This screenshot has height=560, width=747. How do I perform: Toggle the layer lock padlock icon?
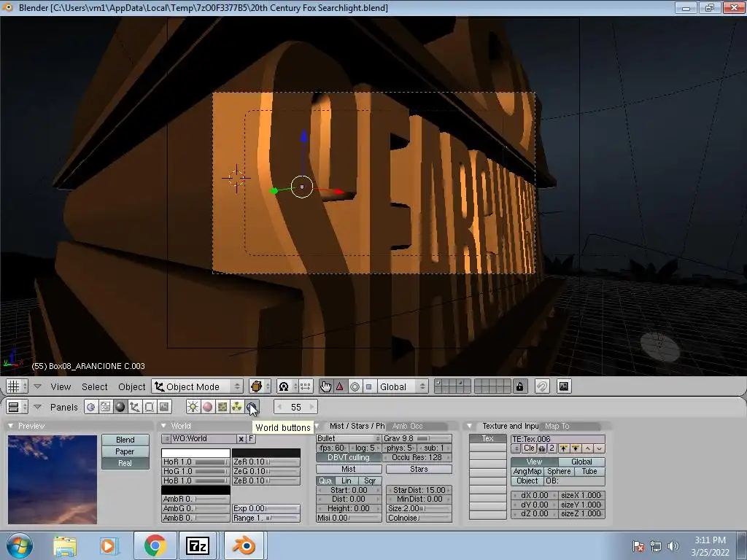coord(519,386)
